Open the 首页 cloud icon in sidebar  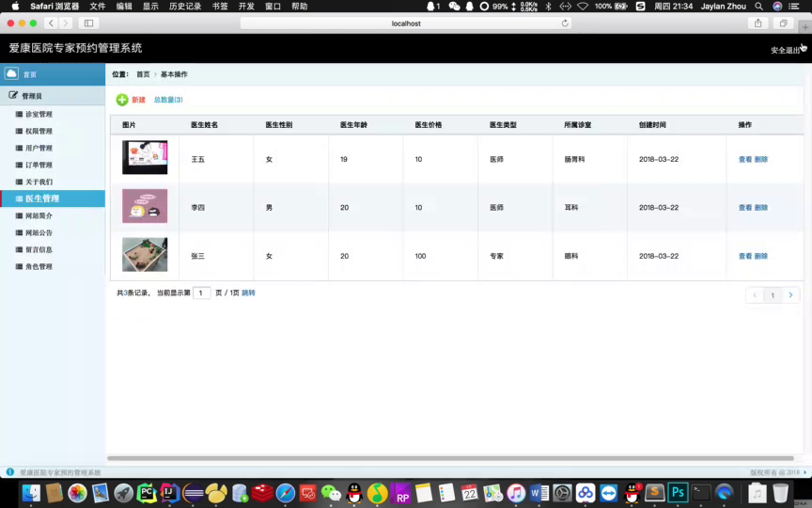[x=11, y=73]
